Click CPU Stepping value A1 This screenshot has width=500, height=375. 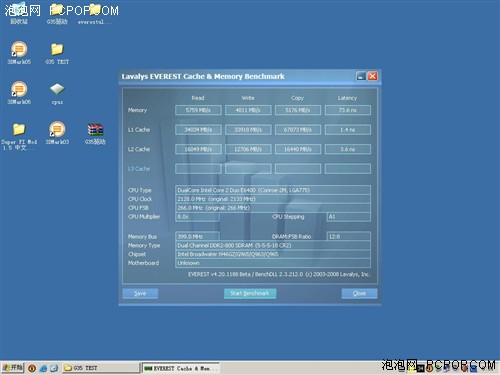(x=348, y=217)
